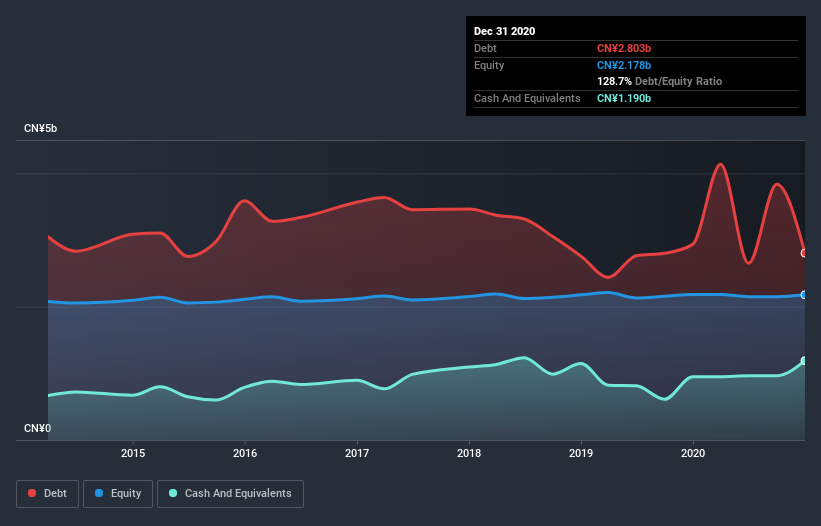Click the Dec 31 2020 tooltip date
This screenshot has width=821, height=526.
tap(504, 31)
